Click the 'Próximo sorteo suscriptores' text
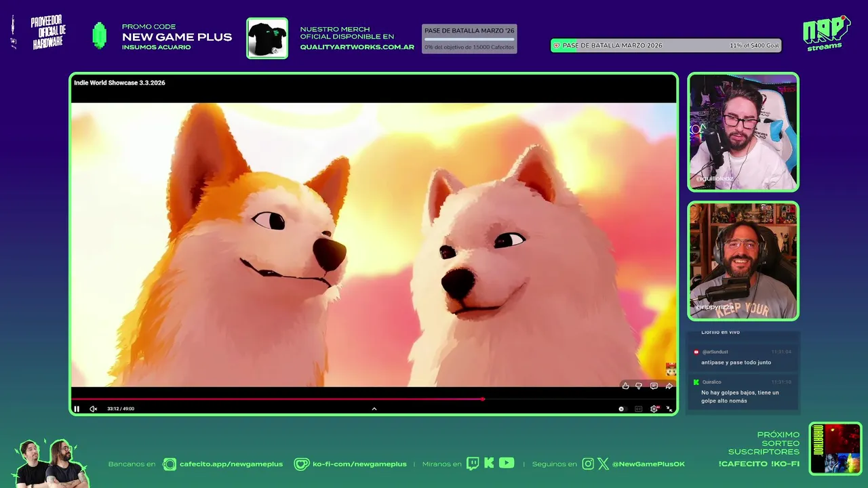The width and height of the screenshot is (868, 488). 764,443
